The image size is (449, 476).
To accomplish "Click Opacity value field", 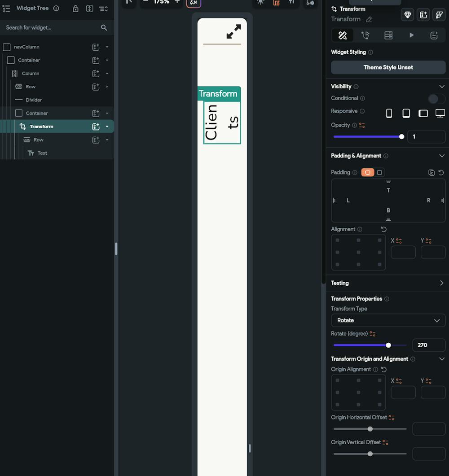I will [426, 137].
